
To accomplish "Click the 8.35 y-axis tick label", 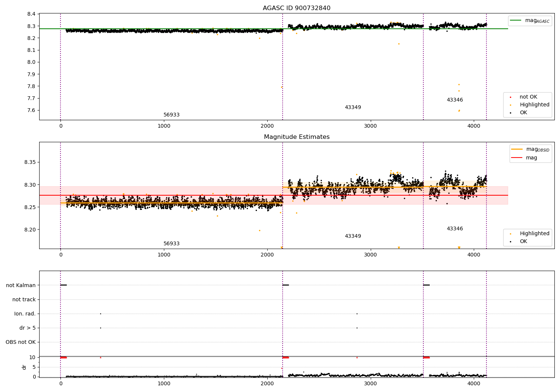I will click(30, 162).
